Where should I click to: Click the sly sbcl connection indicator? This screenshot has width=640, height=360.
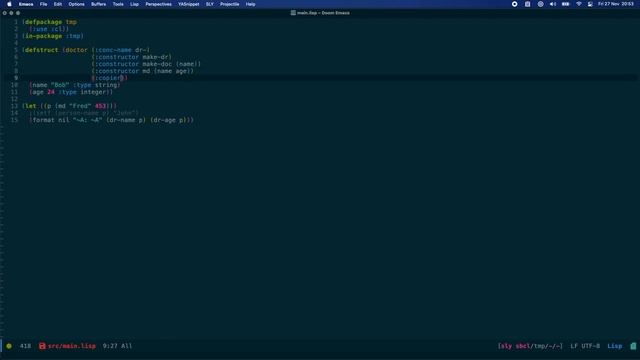tap(530, 346)
